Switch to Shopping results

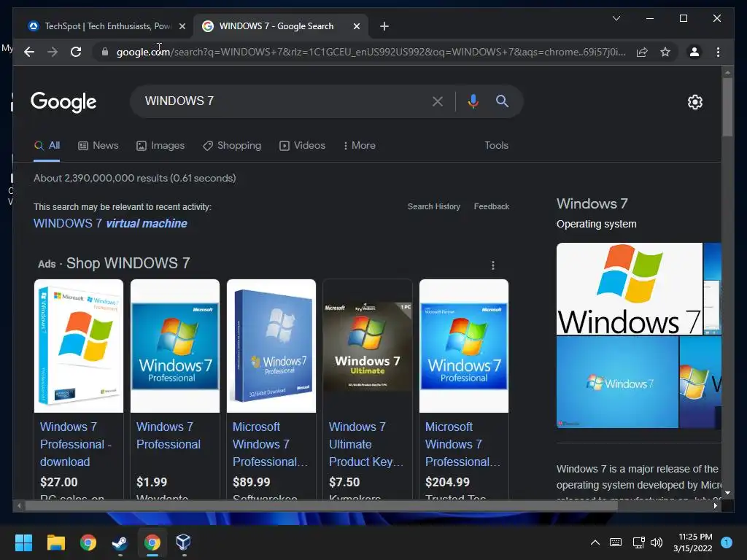click(232, 145)
